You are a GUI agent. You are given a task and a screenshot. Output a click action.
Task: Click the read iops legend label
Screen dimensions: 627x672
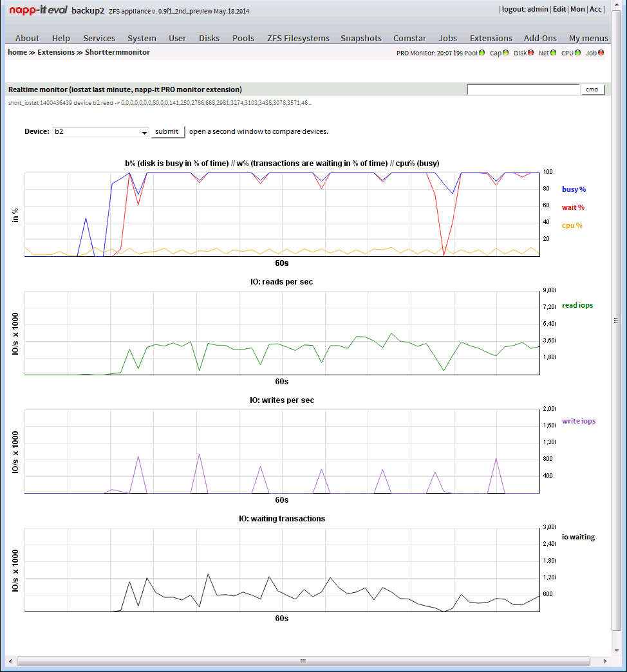[577, 305]
